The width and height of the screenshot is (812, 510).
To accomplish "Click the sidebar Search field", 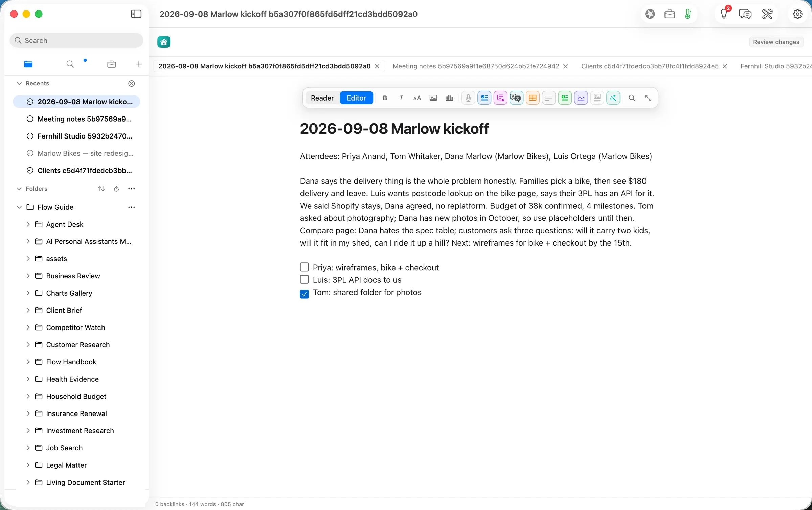I will pos(76,40).
